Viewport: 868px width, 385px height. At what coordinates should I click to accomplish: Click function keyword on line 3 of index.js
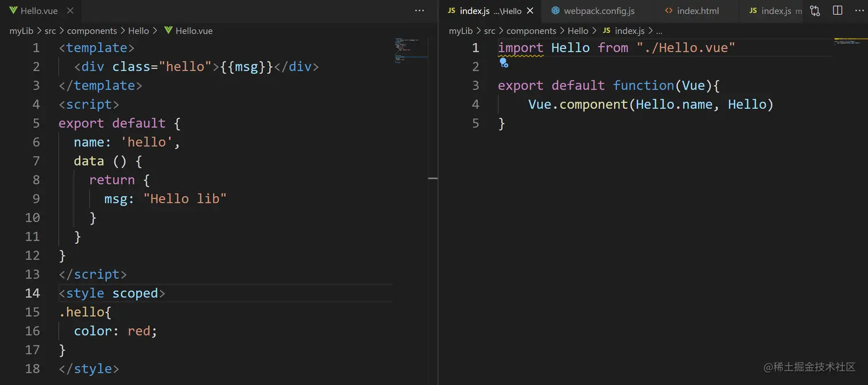[x=643, y=86]
